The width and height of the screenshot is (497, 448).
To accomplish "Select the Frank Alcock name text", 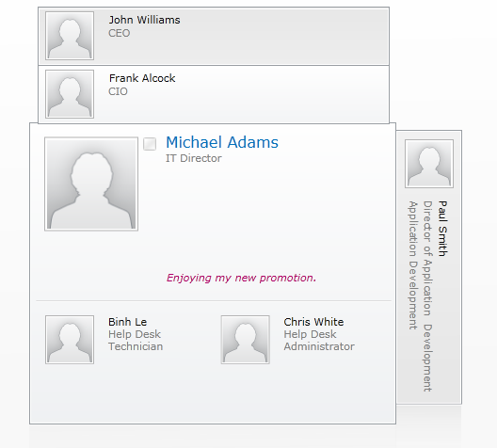I will pos(142,78).
